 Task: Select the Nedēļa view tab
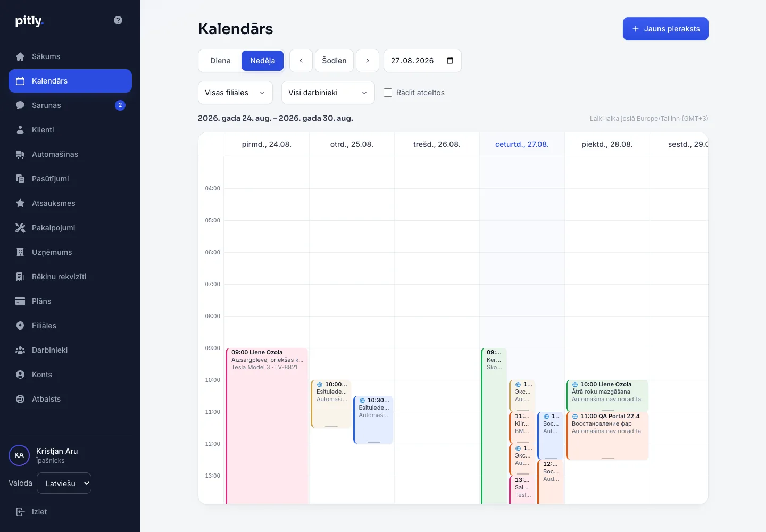[x=263, y=61]
